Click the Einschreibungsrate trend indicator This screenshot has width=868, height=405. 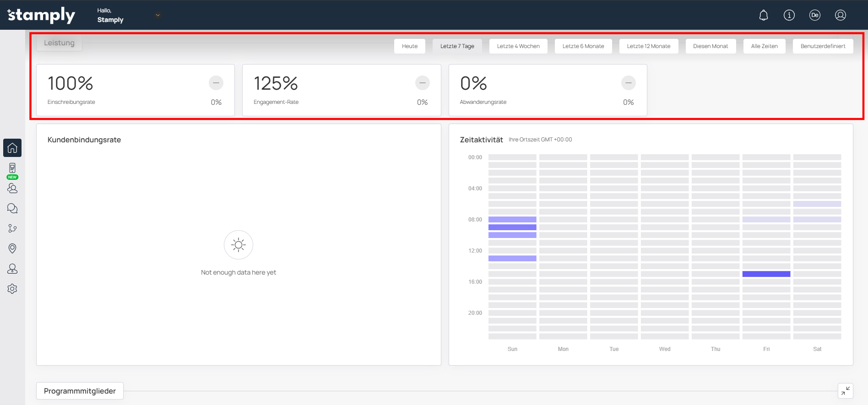tap(216, 83)
